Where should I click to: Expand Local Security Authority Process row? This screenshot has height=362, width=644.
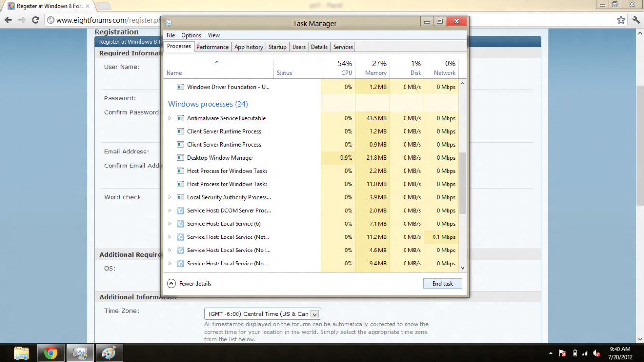(x=170, y=197)
